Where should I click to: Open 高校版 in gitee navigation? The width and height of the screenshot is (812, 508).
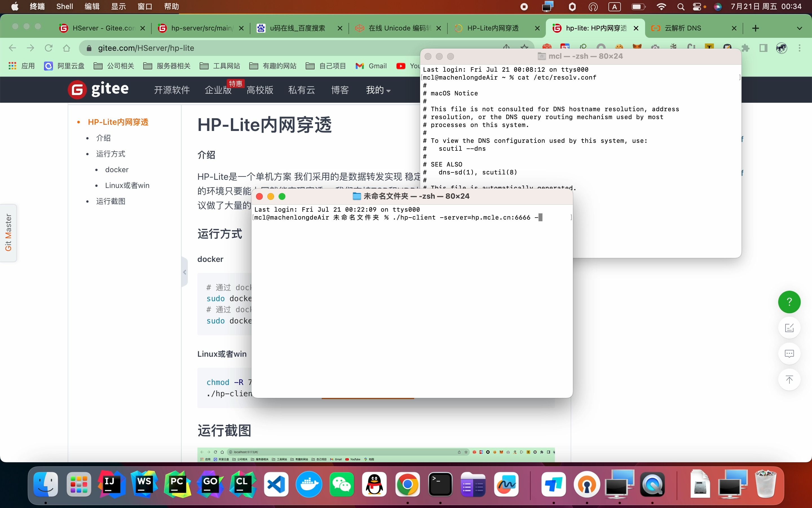[x=260, y=90]
